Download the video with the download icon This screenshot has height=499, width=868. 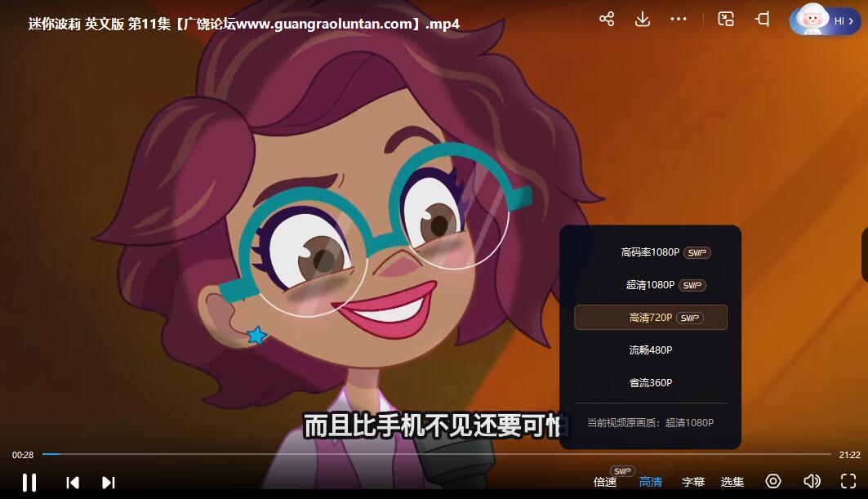pos(642,20)
